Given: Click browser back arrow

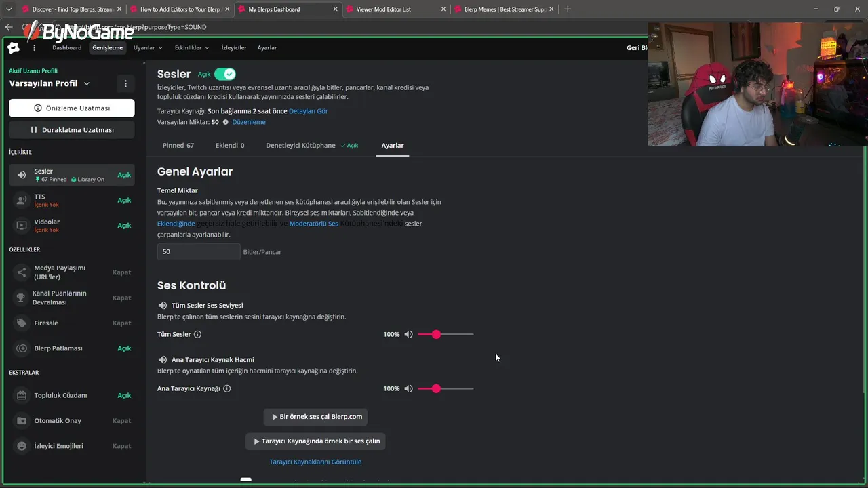Looking at the screenshot, I should coord(9,27).
